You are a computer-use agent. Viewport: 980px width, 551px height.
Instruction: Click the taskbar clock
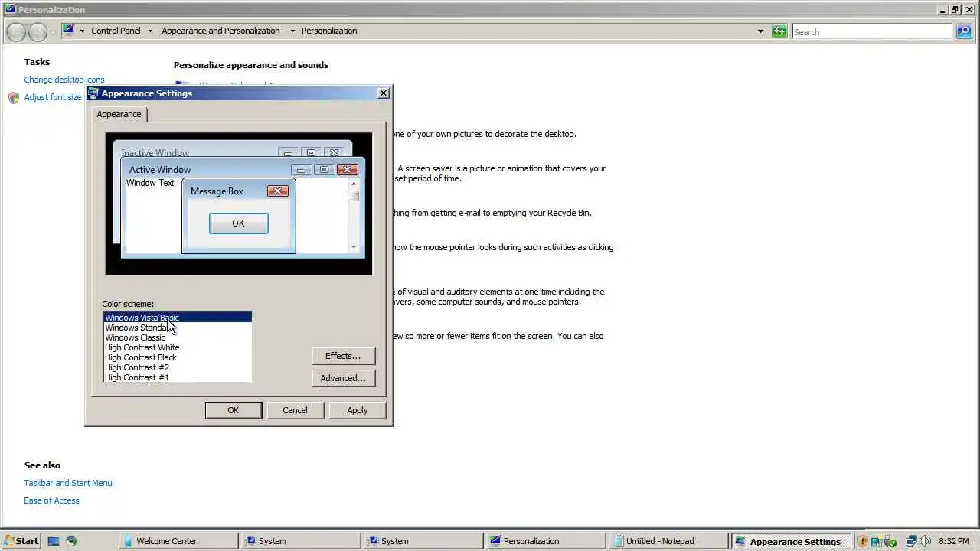click(953, 541)
